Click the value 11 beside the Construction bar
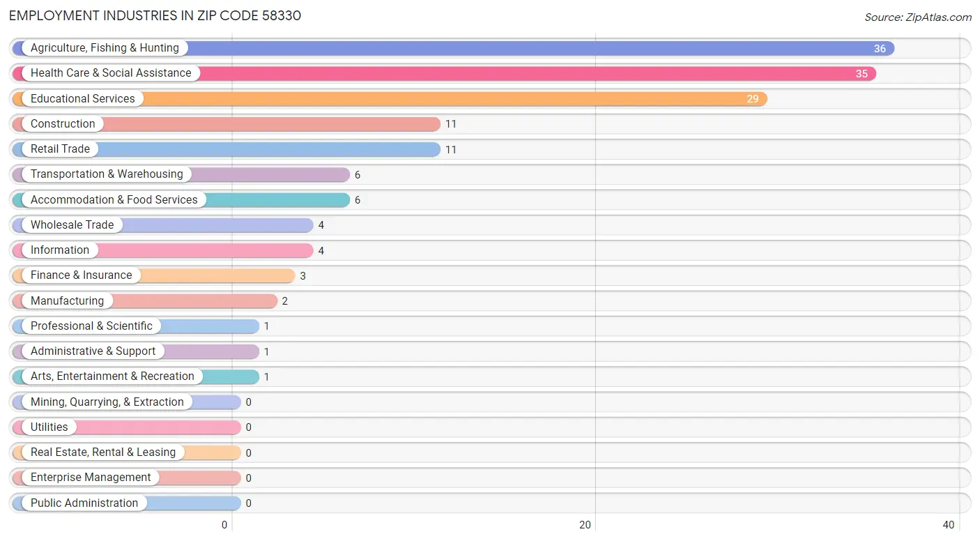Viewport: 980px width, 541px height. tap(451, 124)
